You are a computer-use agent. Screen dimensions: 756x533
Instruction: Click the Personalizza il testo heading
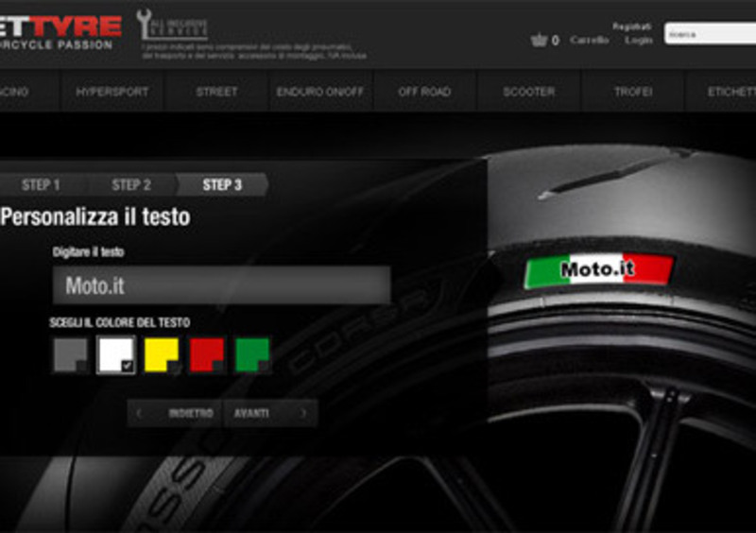click(95, 216)
